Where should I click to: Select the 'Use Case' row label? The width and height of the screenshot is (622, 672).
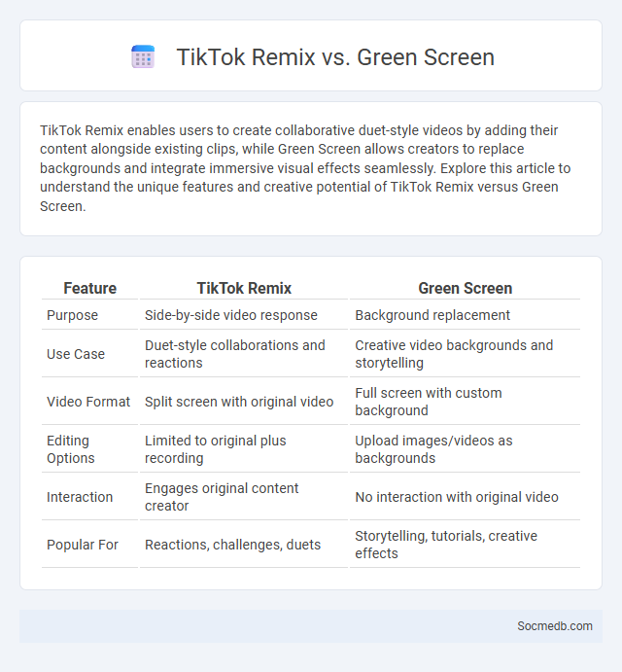(x=76, y=354)
